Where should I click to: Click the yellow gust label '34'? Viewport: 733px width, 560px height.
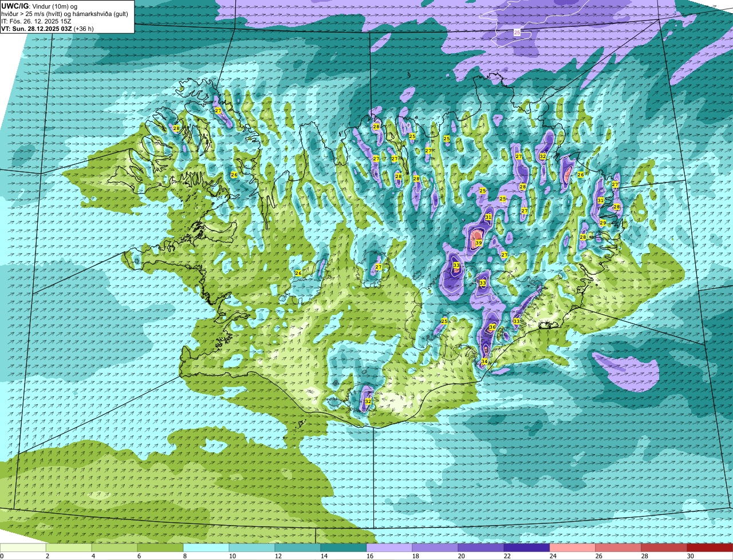pyautogui.click(x=484, y=361)
